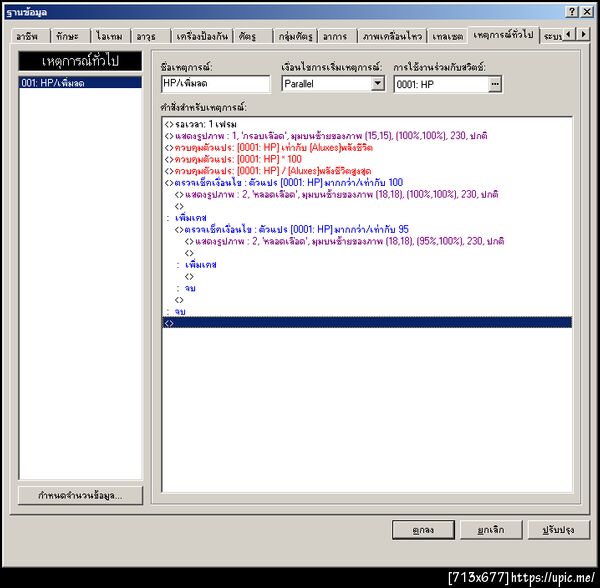Select the condition line 'มากกว่า/เท่ากับ 100'
The height and width of the screenshot is (588, 600).
tap(367, 182)
